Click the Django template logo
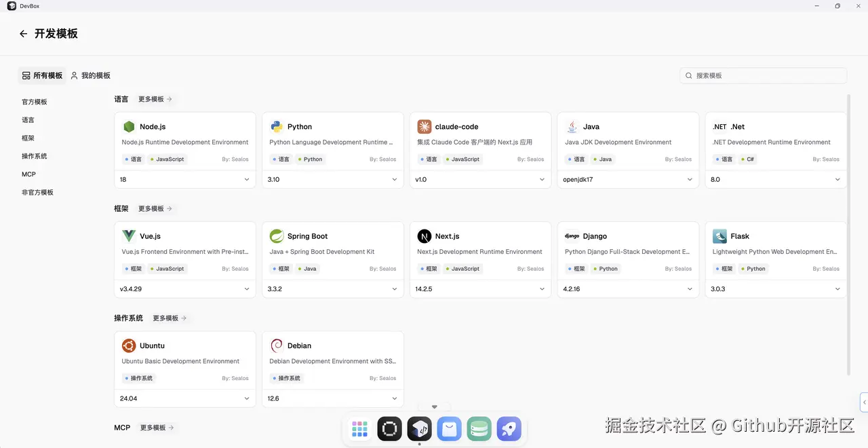Screen dimensions: 868x448 572,236
